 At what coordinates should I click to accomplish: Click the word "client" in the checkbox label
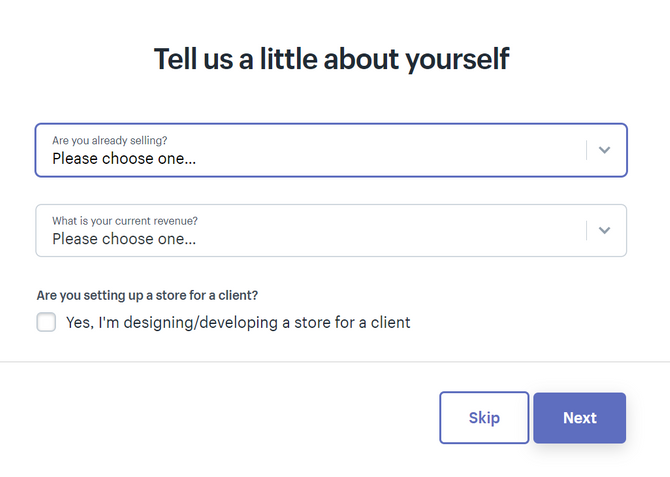388,322
